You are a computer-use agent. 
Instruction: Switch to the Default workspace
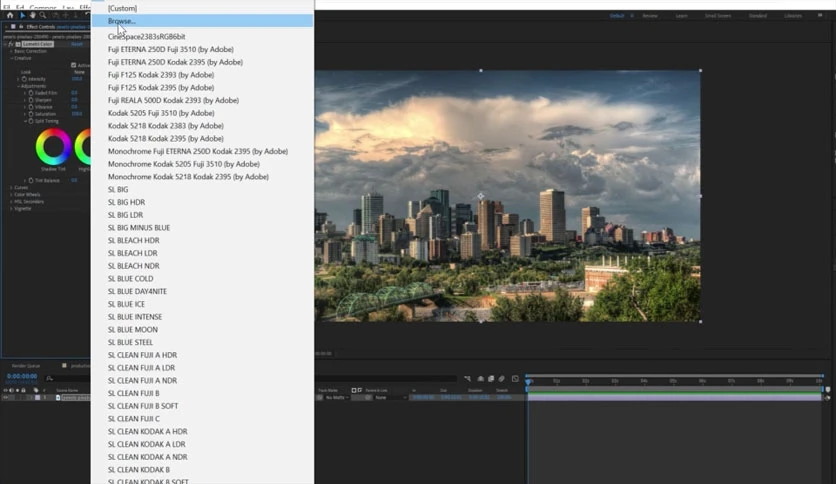tap(617, 16)
